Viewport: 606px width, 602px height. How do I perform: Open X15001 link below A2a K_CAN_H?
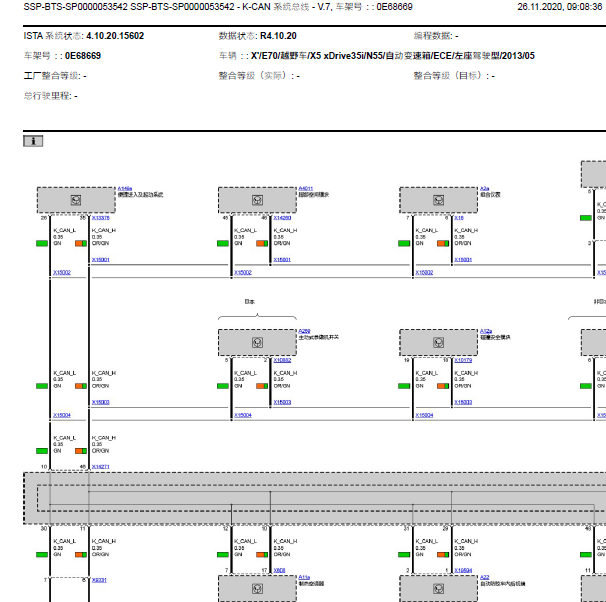(463, 260)
